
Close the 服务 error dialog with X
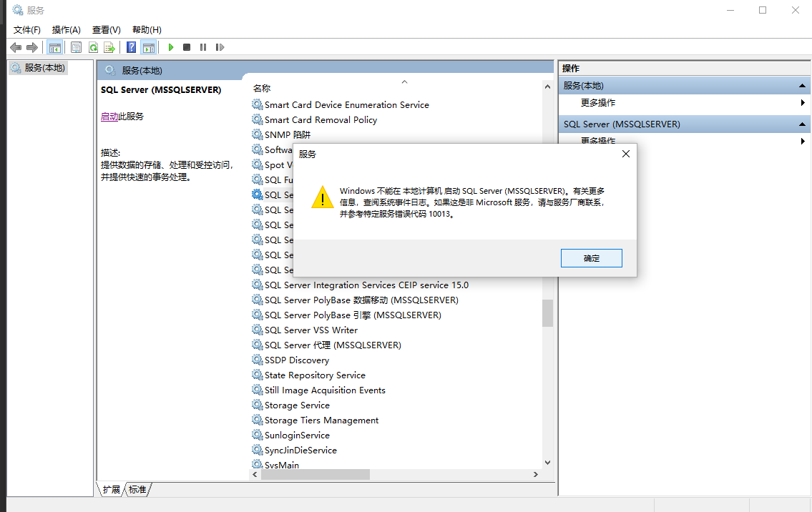625,154
